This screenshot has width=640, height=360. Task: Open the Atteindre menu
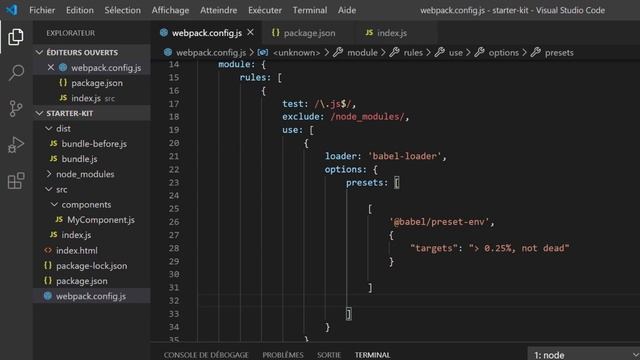coord(218,10)
